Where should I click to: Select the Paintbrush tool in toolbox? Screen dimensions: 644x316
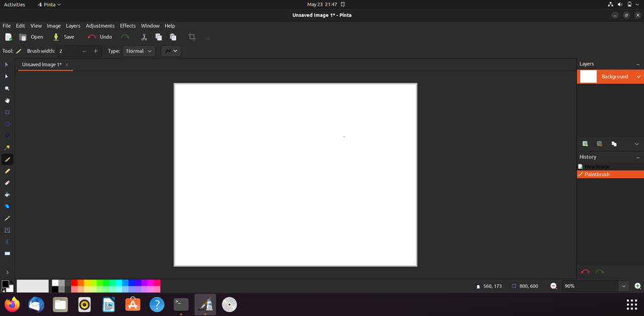pos(7,159)
